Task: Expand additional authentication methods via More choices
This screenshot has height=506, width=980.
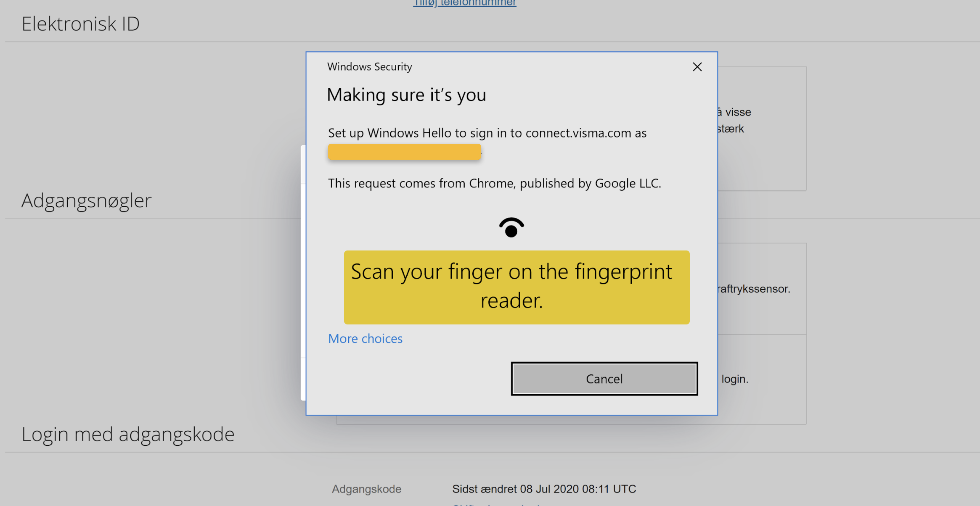Action: pos(365,338)
